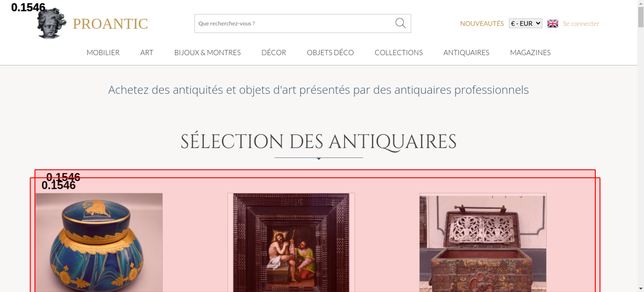Click the Se connecter link

[x=581, y=23]
